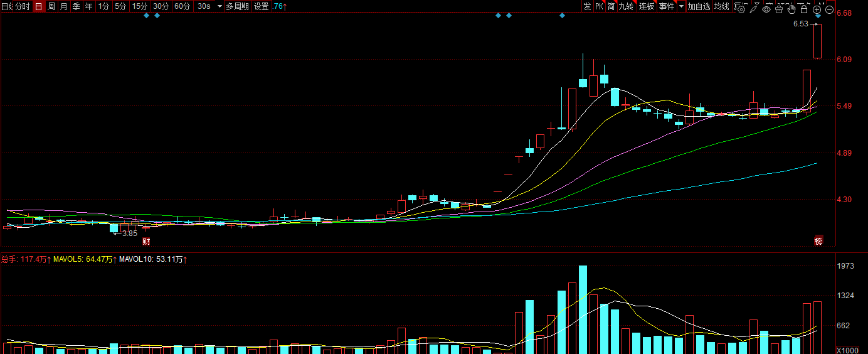
Task: Zoom in with the plus icon
Action: click(817, 9)
